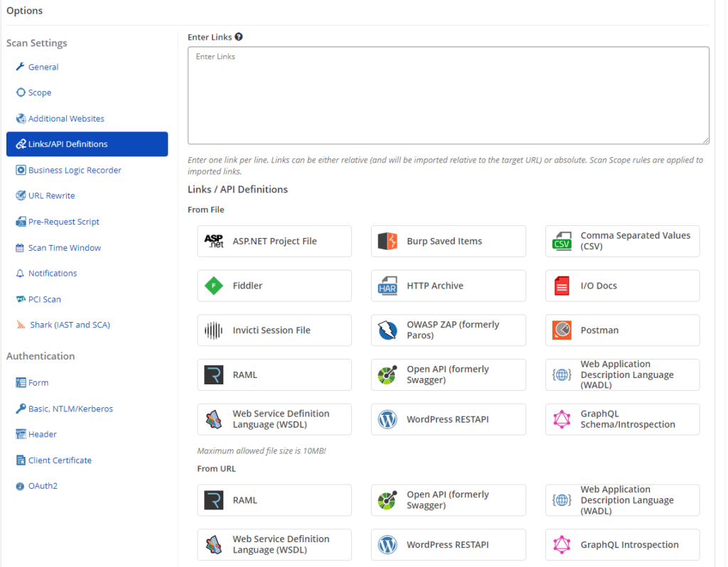Click the HTTP Archive HAR icon
Image resolution: width=728 pixels, height=567 pixels.
click(x=387, y=286)
